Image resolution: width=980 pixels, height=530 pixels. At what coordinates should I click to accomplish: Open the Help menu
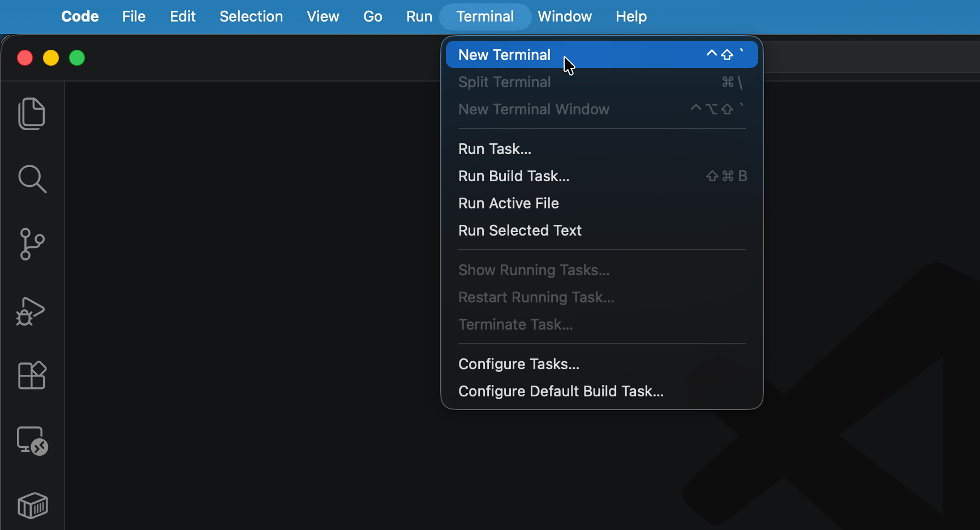631,16
